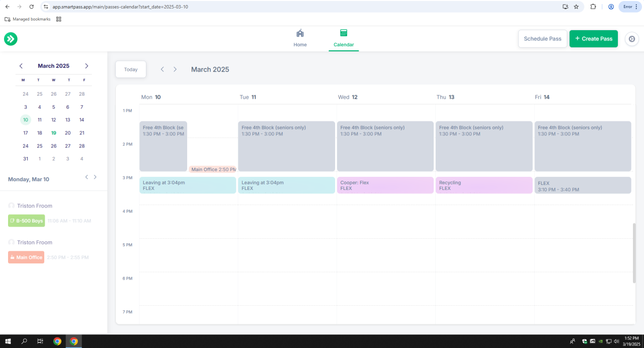Click the calendar vertical scrollbar

pos(634,253)
